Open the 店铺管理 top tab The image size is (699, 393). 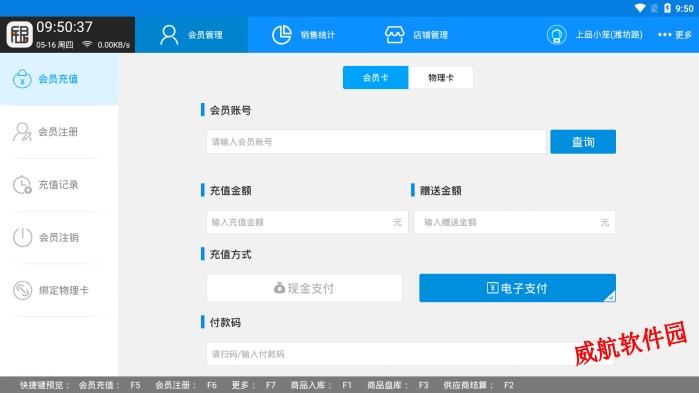coord(416,35)
